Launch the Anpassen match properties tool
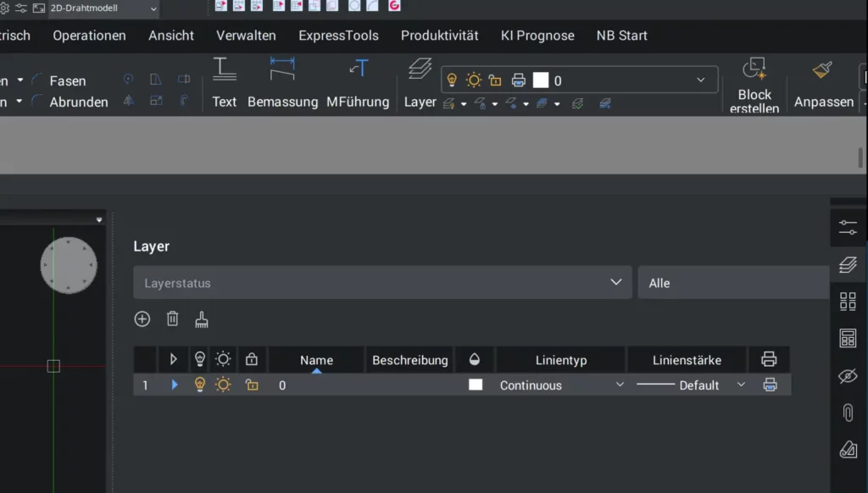 click(824, 82)
